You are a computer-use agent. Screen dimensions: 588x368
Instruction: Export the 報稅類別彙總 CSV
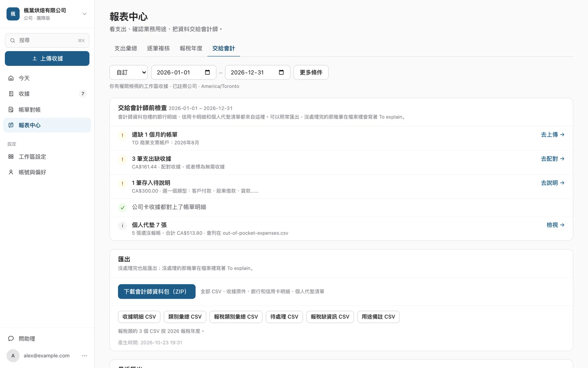click(236, 317)
